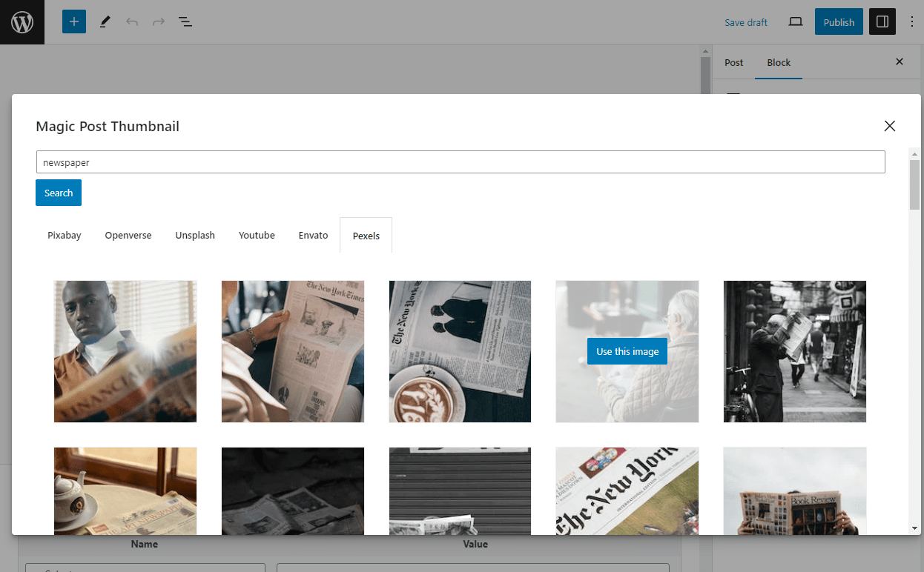
Task: Open the Youtube source tab
Action: (x=257, y=236)
